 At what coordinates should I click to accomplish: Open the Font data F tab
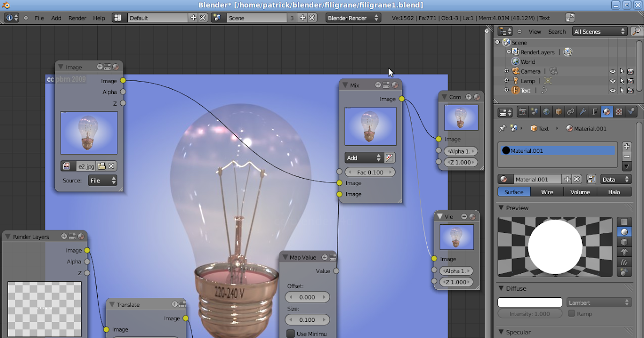pyautogui.click(x=595, y=112)
